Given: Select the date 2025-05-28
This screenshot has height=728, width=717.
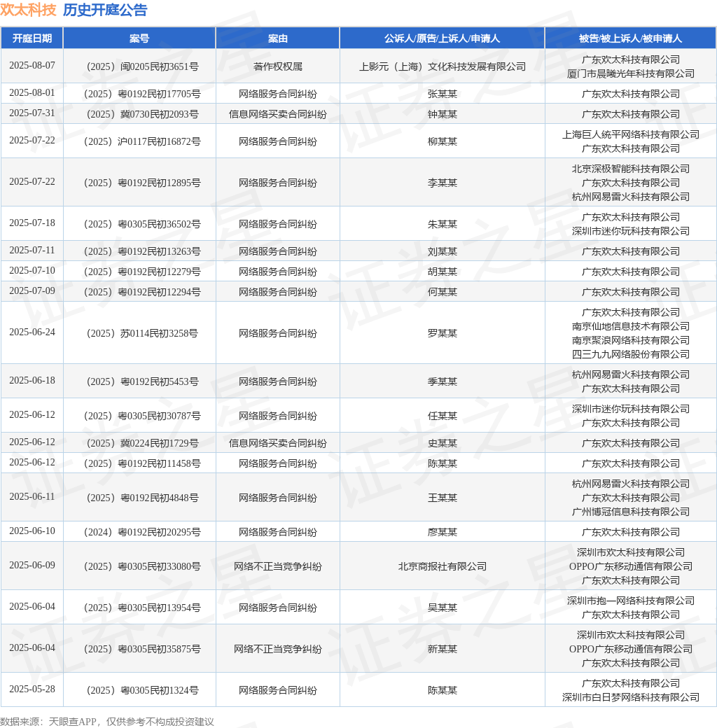Looking at the screenshot, I should point(32,689).
